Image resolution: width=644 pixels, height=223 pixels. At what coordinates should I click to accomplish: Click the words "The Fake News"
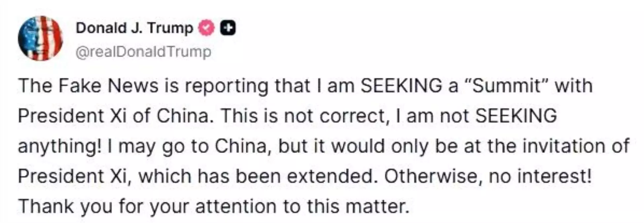pos(88,86)
